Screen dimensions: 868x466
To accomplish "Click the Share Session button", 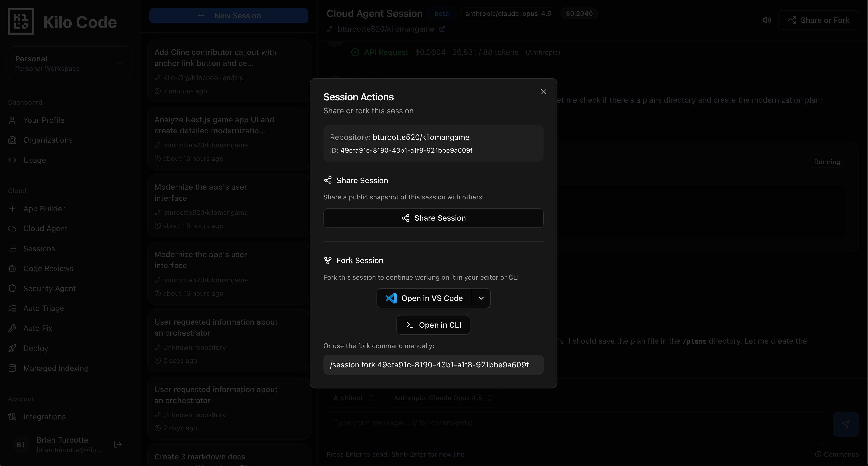I will point(433,218).
